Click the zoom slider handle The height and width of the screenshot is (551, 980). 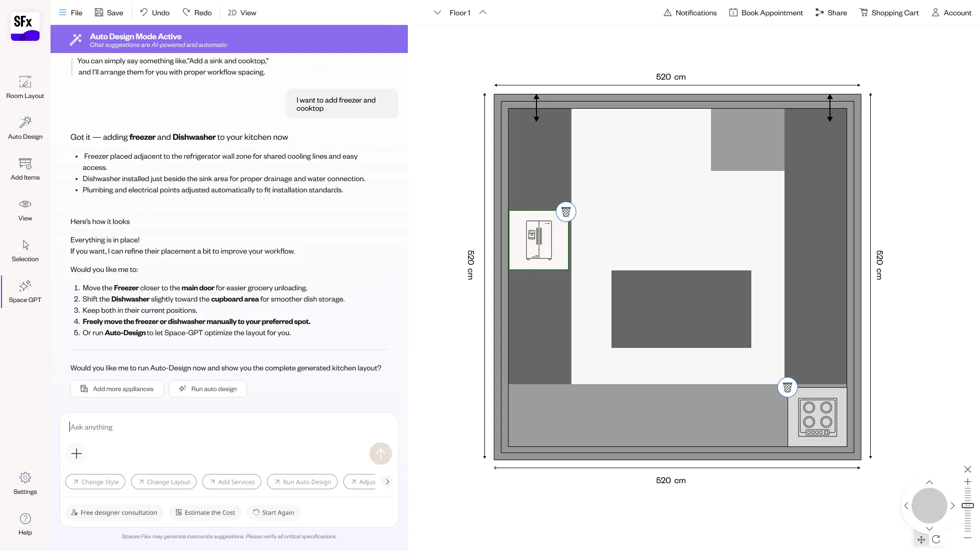pyautogui.click(x=968, y=506)
